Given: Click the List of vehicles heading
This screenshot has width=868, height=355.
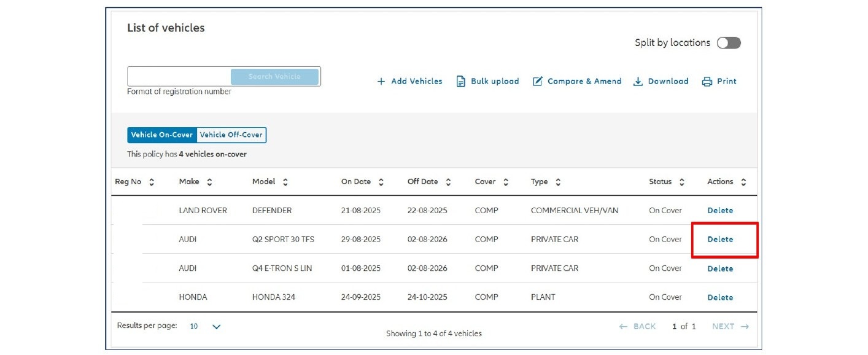Looking at the screenshot, I should (166, 28).
